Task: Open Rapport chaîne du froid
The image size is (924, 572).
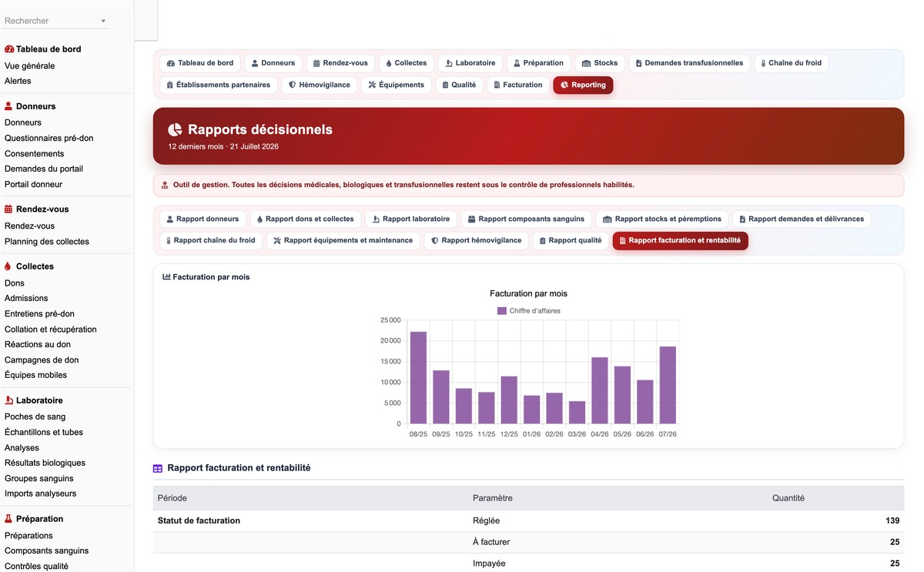Action: (x=211, y=241)
